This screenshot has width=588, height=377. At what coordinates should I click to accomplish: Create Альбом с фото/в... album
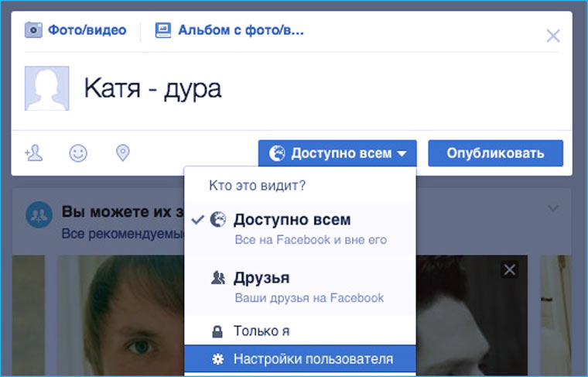click(x=241, y=30)
